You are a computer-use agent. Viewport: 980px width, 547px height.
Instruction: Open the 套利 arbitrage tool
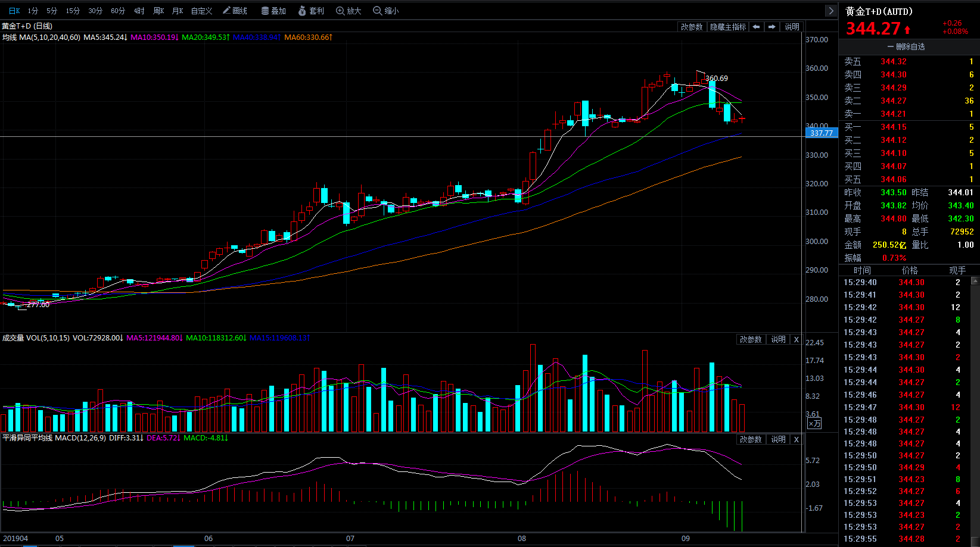click(x=311, y=11)
